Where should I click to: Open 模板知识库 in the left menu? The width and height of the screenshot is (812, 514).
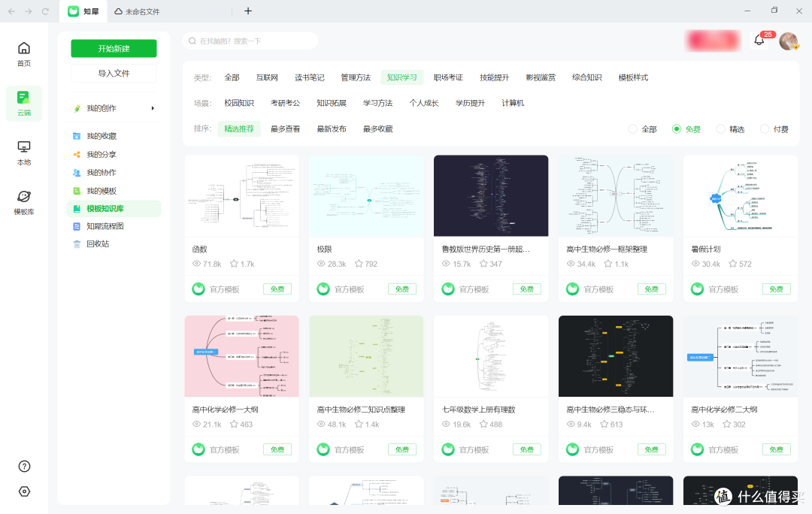coord(114,209)
